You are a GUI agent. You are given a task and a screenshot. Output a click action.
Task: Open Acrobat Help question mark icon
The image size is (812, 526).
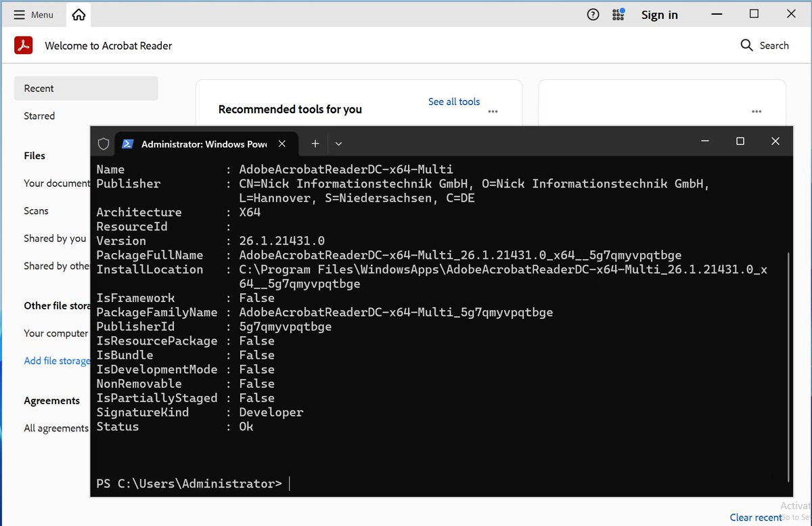tap(593, 15)
